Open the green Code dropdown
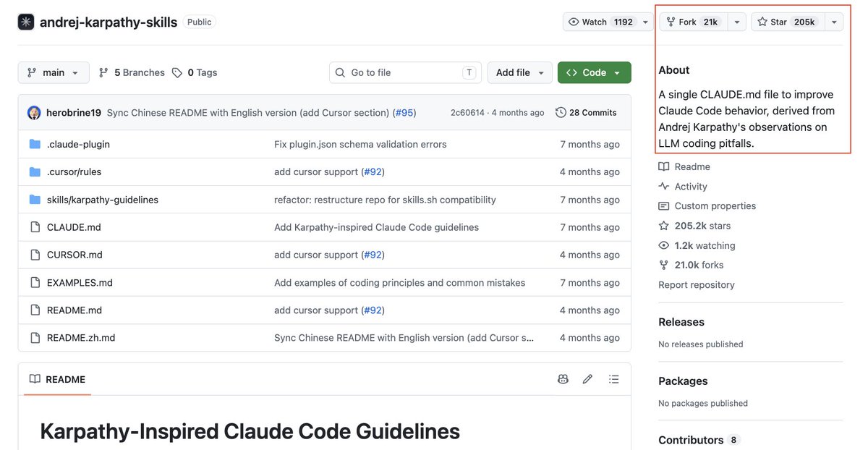Image resolution: width=868 pixels, height=450 pixels. click(x=595, y=72)
